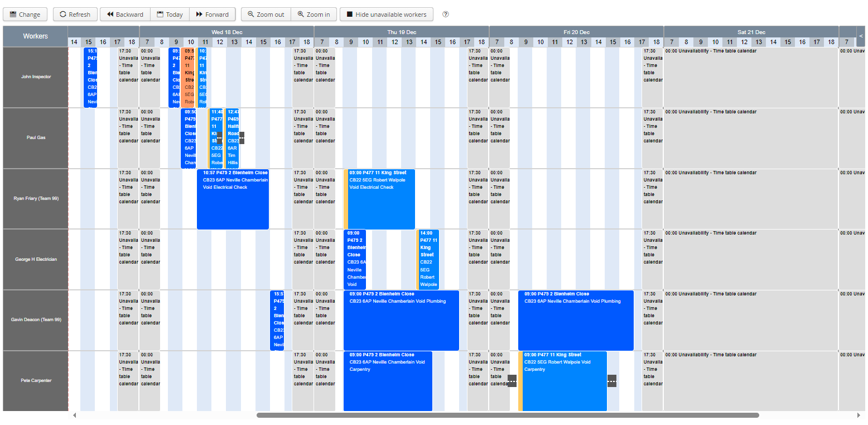Viewport: 868px width, 425px height.
Task: Select the Pete Carpenter worker header
Action: 36,381
